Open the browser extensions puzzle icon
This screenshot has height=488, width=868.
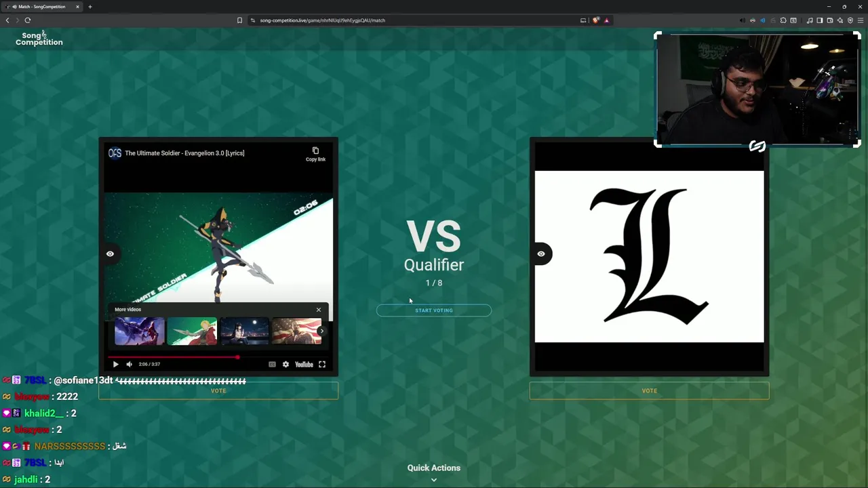(783, 20)
